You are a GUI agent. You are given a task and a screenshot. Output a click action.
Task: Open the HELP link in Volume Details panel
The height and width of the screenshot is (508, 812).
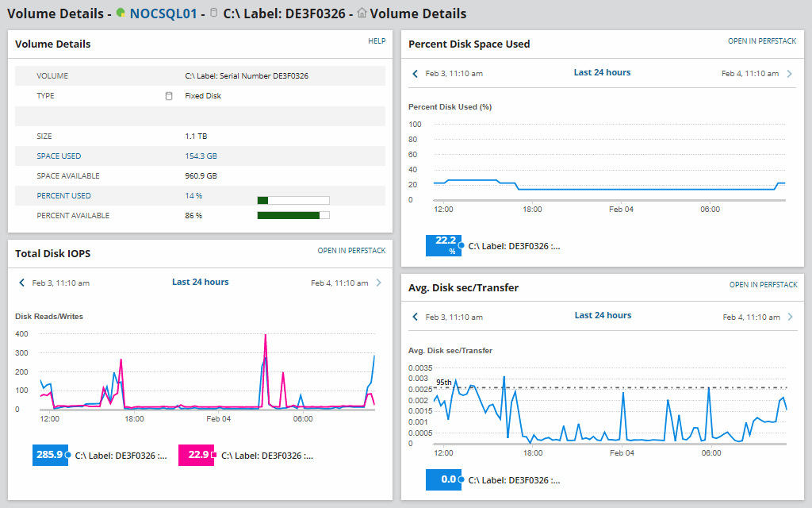click(x=376, y=40)
